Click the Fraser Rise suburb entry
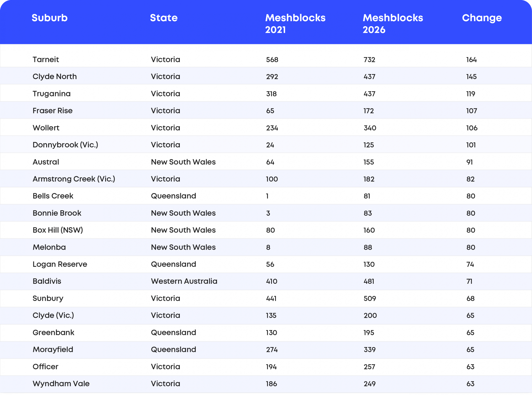Screen dimensions: 532x395 52,111
